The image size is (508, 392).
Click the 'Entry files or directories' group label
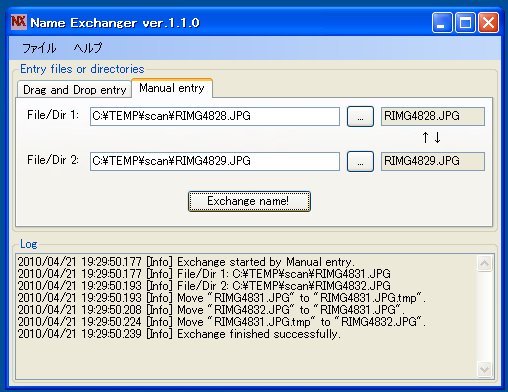coord(82,69)
